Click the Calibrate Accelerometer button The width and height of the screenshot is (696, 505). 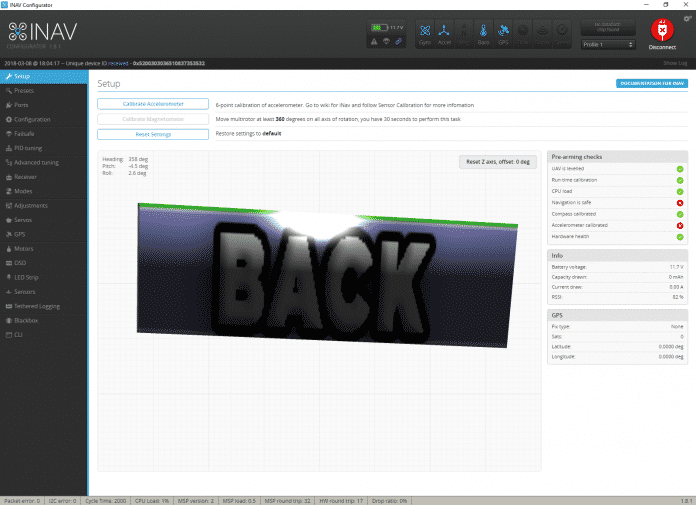[x=153, y=104]
